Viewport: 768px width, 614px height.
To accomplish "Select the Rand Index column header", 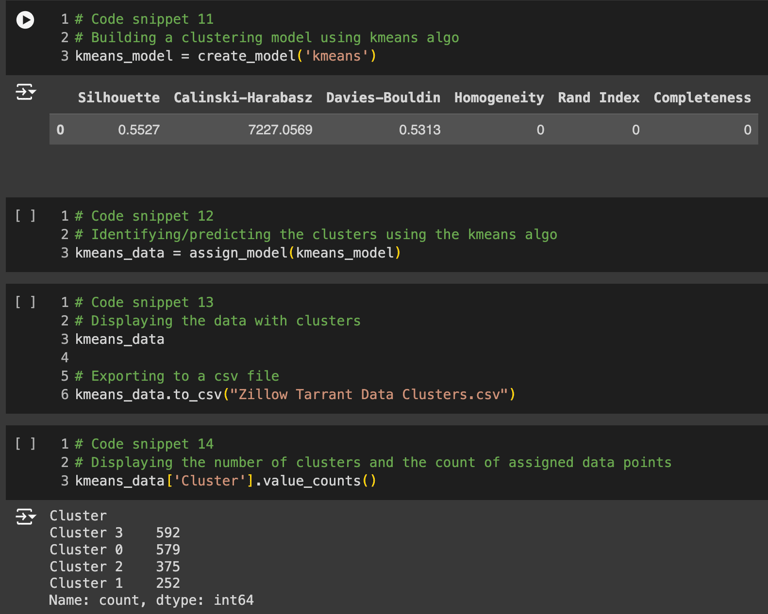I will point(598,98).
